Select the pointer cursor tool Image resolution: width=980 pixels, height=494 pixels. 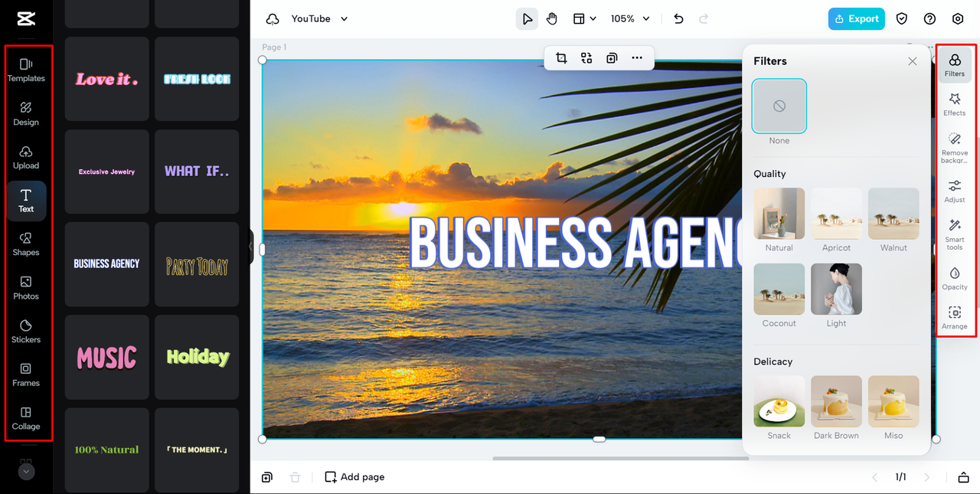coord(527,19)
